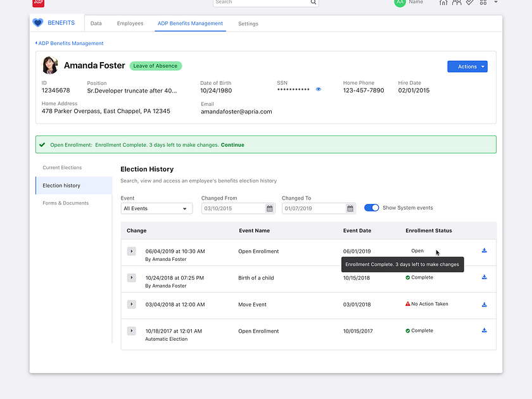Download the Birth of a child record
This screenshot has width=532, height=399.
tap(484, 277)
